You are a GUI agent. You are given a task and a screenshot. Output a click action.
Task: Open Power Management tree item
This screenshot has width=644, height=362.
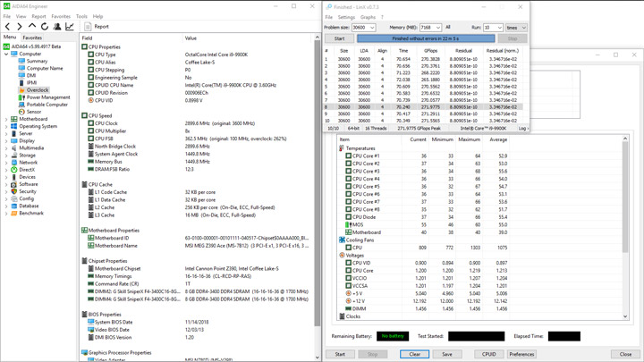[48, 97]
